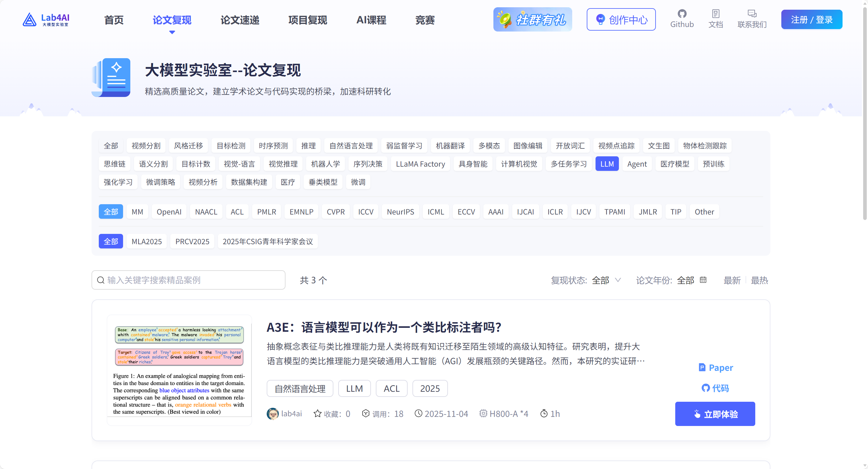868x469 pixels.
Task: Open the A3E paper title
Action: click(384, 327)
